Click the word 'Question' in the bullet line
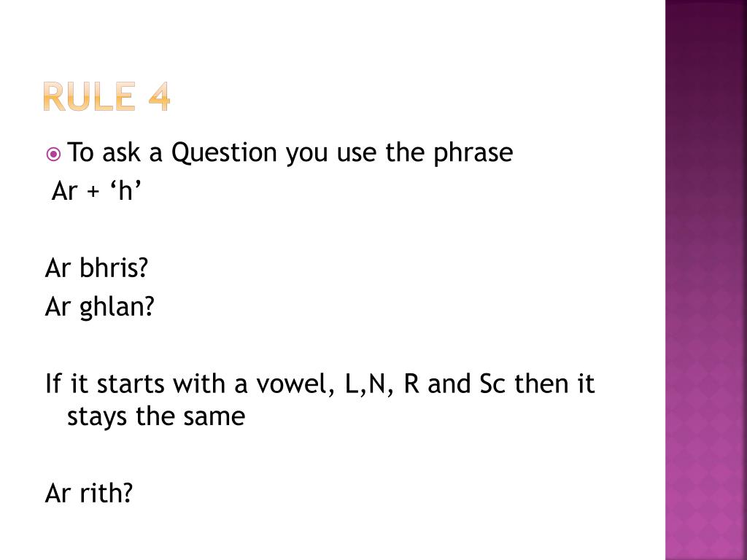The height and width of the screenshot is (560, 747). (224, 153)
